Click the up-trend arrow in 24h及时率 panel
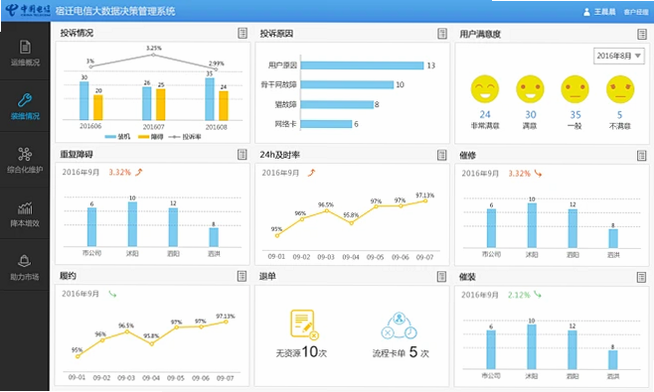This screenshot has height=392, width=654. (x=312, y=173)
